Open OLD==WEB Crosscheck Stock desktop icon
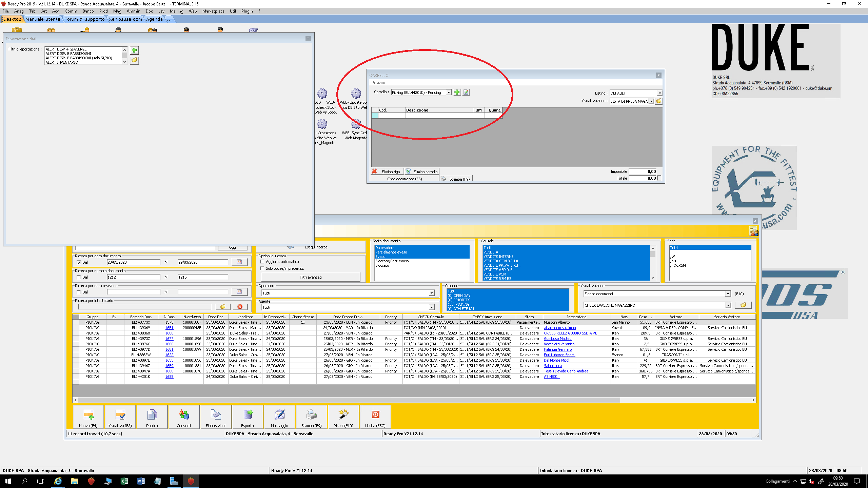 click(325, 101)
